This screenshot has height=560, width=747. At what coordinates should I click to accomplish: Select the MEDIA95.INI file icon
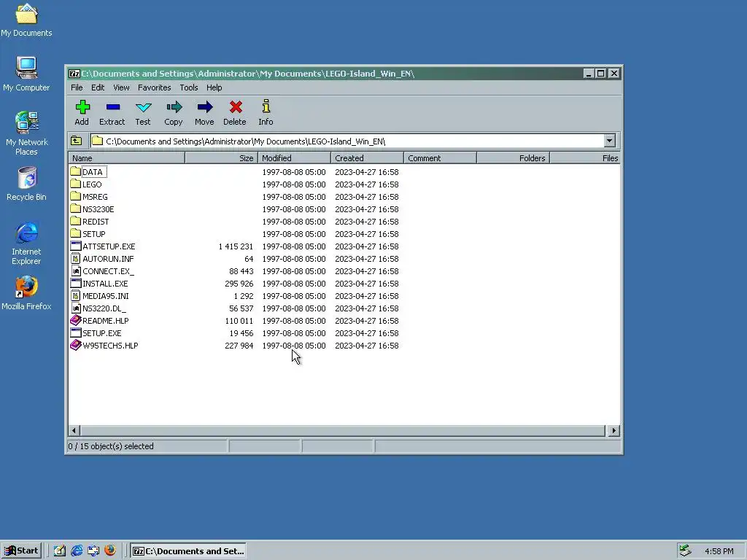tap(75, 295)
